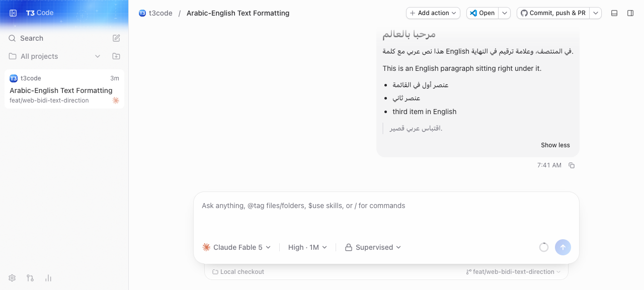Open the t3code breadcrumb project
Viewport: 644px width, 290px height.
pos(155,13)
